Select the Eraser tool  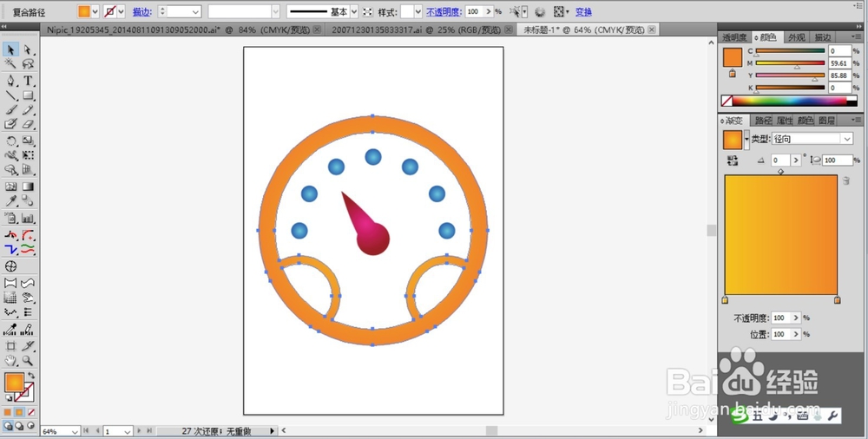tap(28, 125)
